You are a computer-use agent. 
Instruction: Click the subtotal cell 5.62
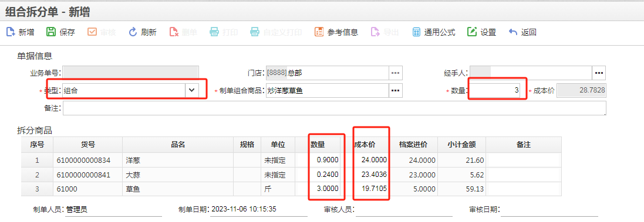click(x=462, y=175)
